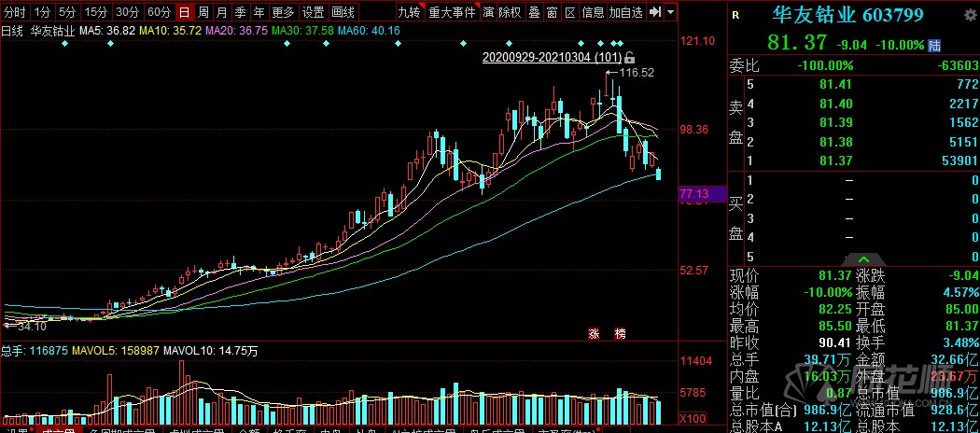Click the leftmost cyan diamond event marker
This screenshot has height=433, width=980.
64,43
